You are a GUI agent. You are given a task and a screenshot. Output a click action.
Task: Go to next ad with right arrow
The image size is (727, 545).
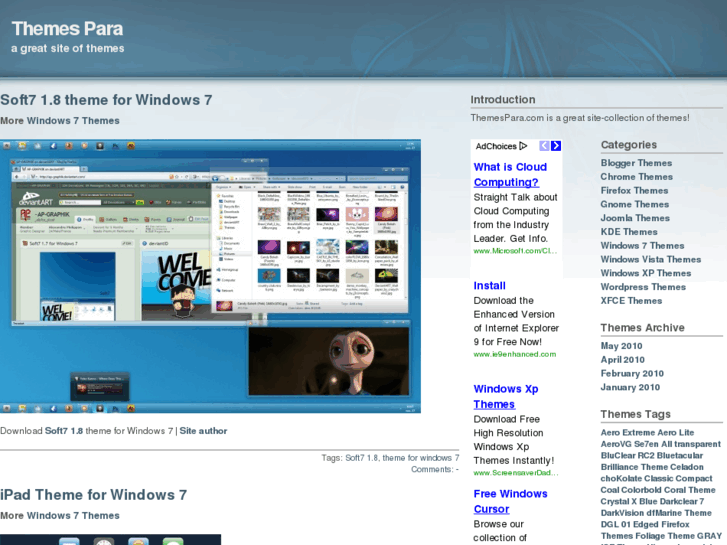(x=556, y=146)
